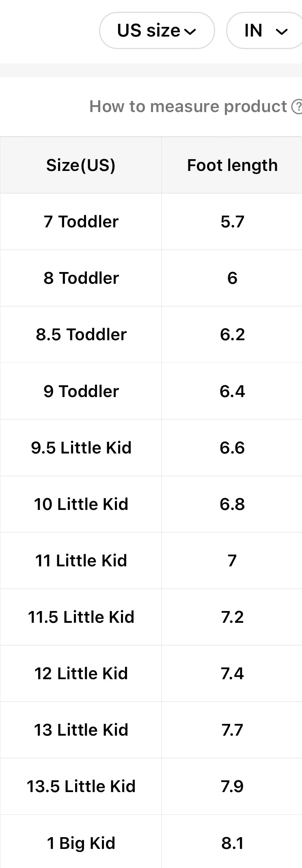Image resolution: width=302 pixels, height=868 pixels.
Task: Pick the 10 Little Kid cell
Action: tap(81, 504)
